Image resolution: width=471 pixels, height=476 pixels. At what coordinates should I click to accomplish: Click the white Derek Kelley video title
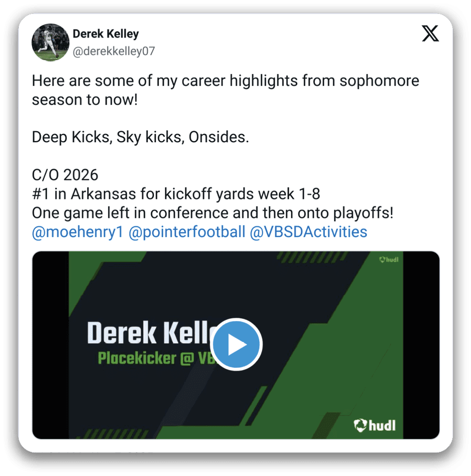[149, 333]
